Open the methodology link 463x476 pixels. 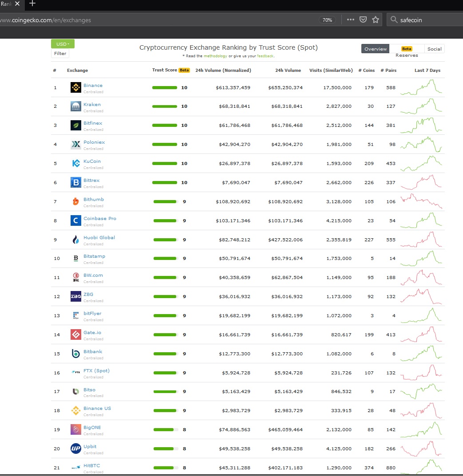tap(215, 56)
